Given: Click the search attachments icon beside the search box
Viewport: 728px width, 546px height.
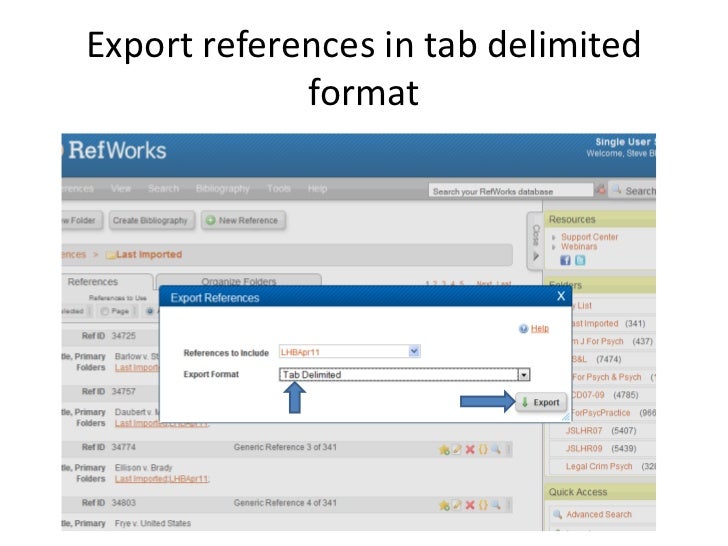Looking at the screenshot, I should pos(601,190).
